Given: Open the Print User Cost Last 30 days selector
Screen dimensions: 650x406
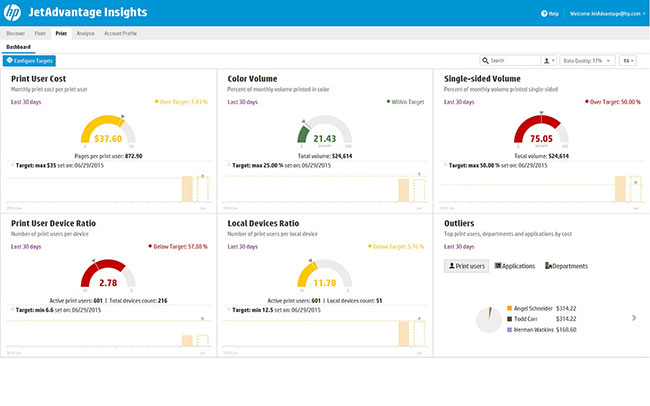Looking at the screenshot, I should pyautogui.click(x=26, y=102).
